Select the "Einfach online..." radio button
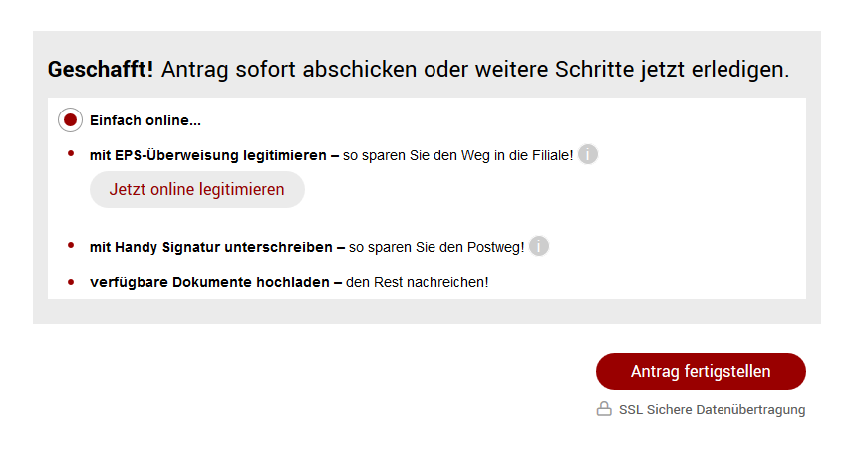Image resolution: width=868 pixels, height=449 pixels. tap(71, 120)
